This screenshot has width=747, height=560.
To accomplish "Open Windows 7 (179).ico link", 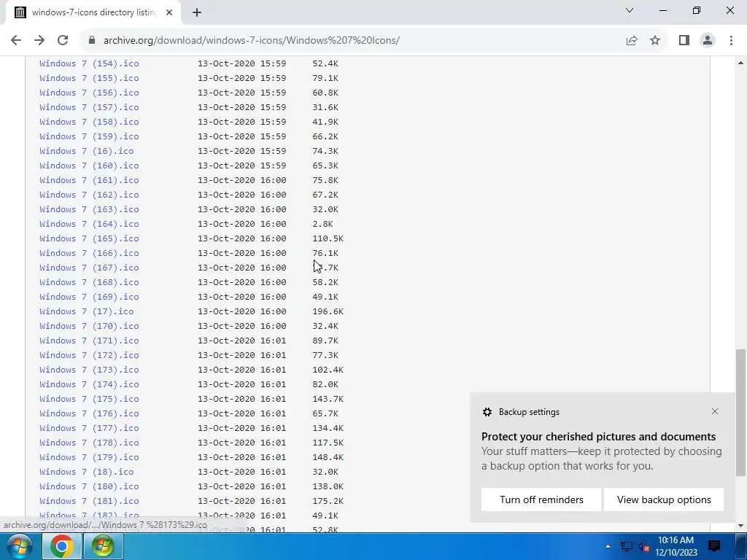I will tap(89, 457).
